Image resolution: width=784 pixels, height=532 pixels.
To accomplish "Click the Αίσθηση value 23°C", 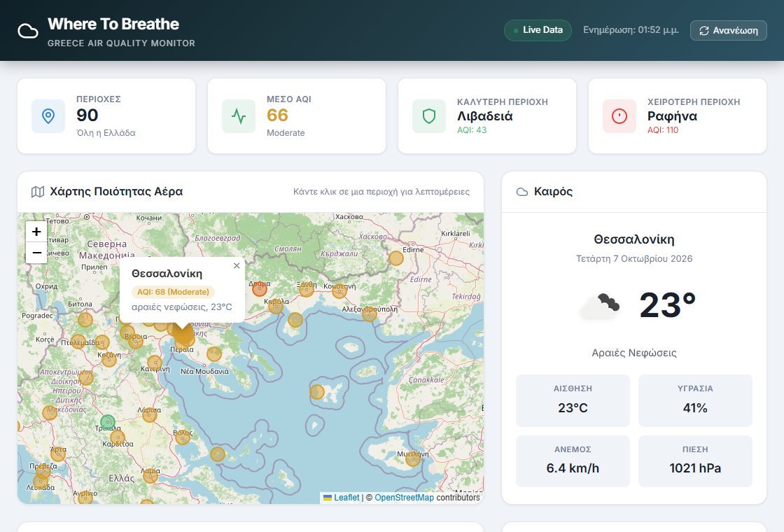I will click(573, 408).
